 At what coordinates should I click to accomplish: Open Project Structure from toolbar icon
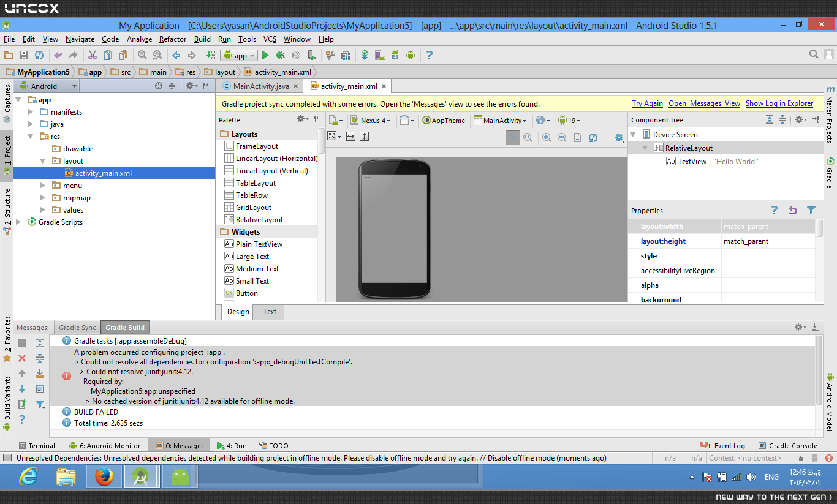click(x=345, y=55)
